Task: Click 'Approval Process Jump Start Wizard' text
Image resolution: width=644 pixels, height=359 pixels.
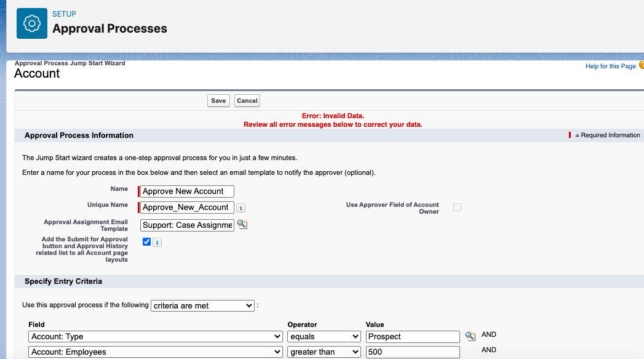Action: click(70, 63)
